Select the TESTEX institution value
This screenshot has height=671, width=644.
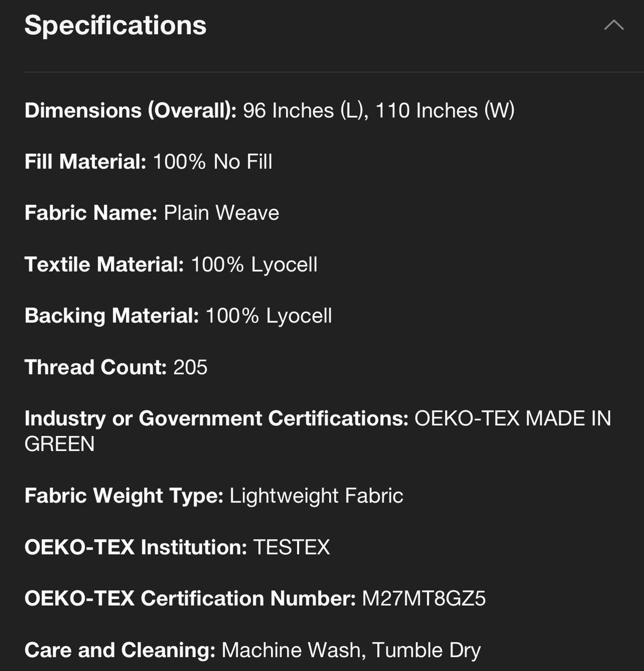(292, 547)
